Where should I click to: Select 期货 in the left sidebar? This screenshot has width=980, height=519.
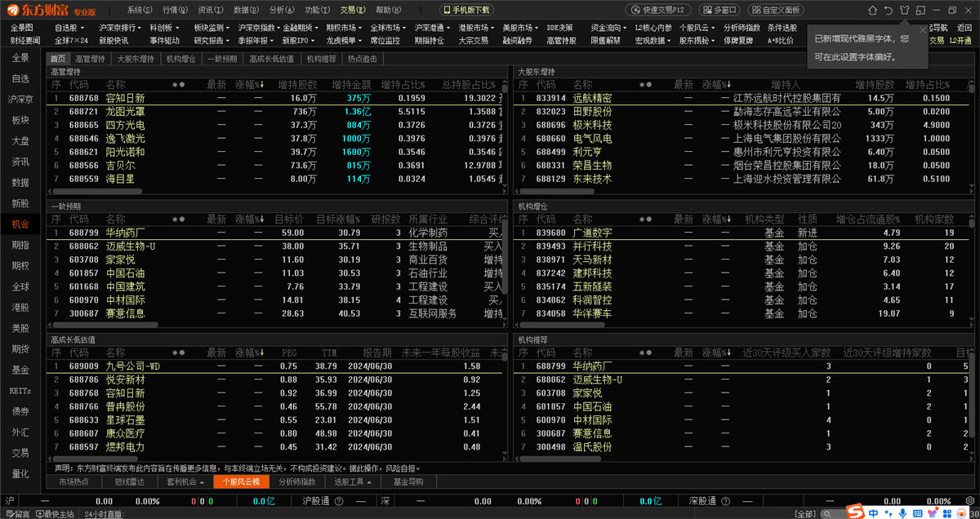coord(20,348)
